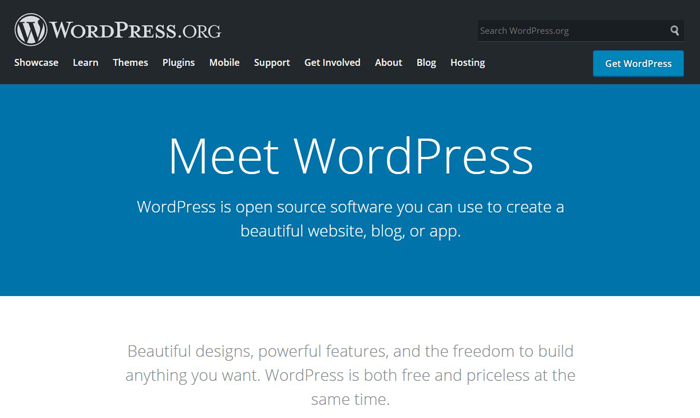This screenshot has height=418, width=700.
Task: Open the Learn menu item
Action: pyautogui.click(x=85, y=63)
